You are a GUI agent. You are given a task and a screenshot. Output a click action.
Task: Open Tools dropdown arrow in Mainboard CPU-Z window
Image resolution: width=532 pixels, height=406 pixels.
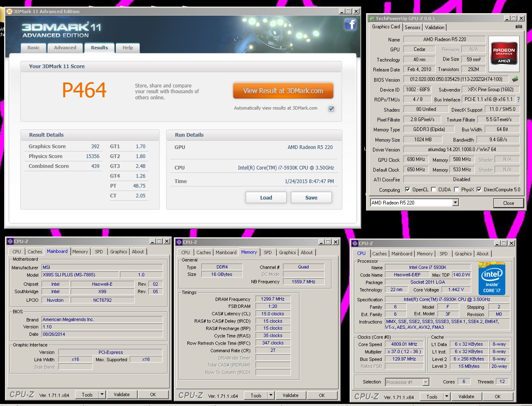click(102, 395)
